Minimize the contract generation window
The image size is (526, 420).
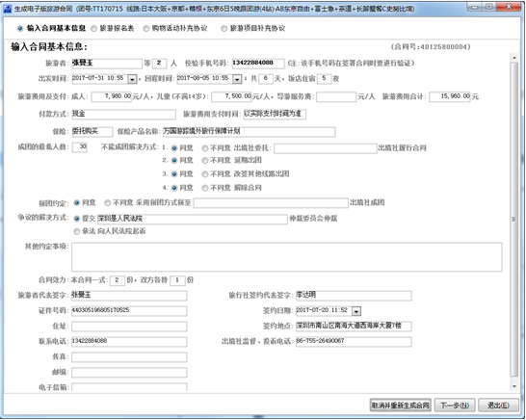point(475,7)
